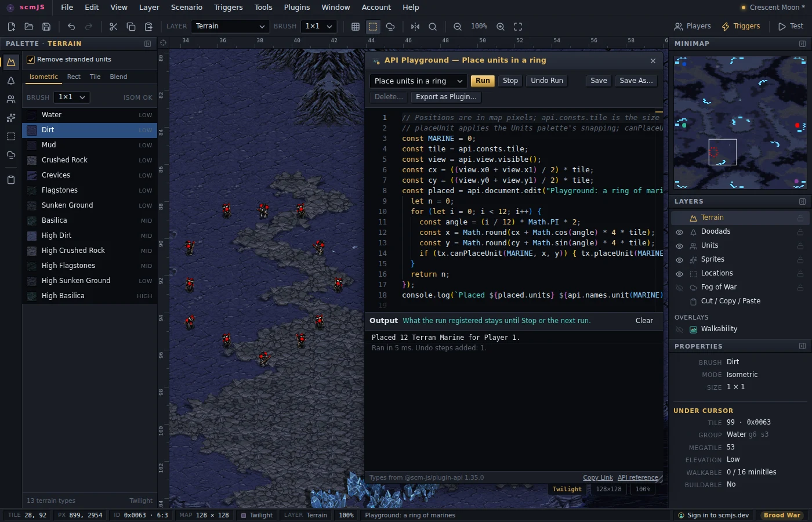Click the Paste clipboard toolbar icon
This screenshot has width=812, height=522.
[x=148, y=27]
